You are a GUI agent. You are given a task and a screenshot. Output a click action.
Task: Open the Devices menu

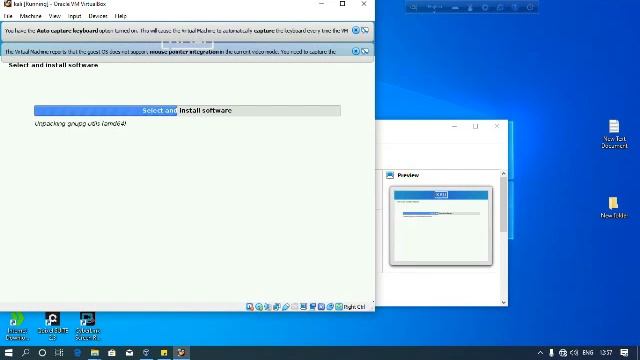98,16
